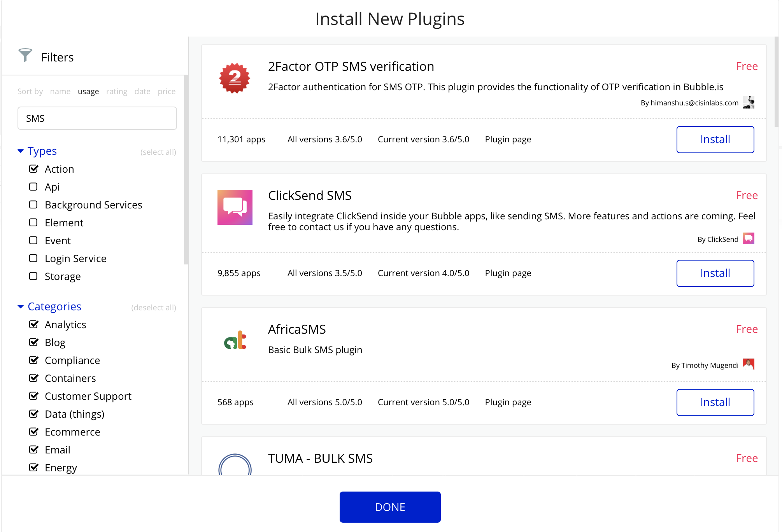782x532 pixels.
Task: Click the 2Factor OTP red badge logo
Action: tap(235, 78)
